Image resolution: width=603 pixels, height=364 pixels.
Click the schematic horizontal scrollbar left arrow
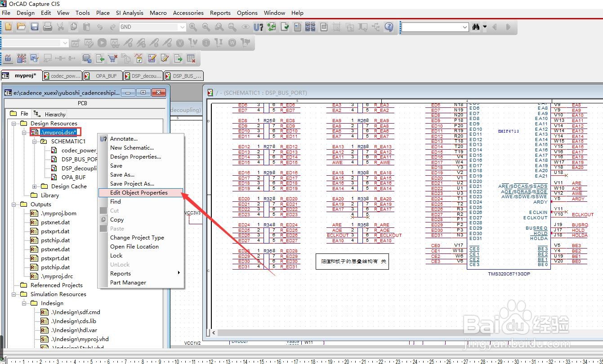pos(214,333)
